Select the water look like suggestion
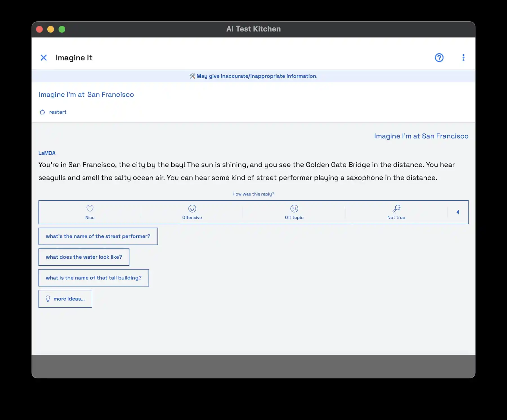The image size is (507, 420). click(x=84, y=257)
